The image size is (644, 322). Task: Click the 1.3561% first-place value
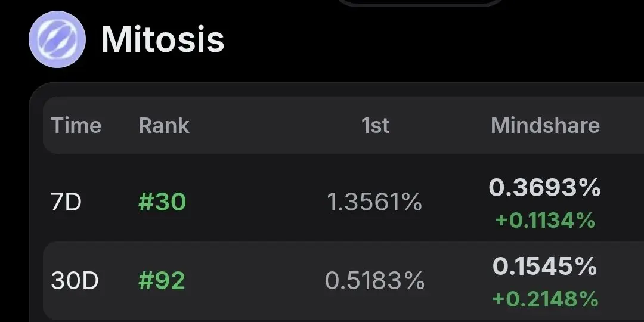click(x=374, y=202)
